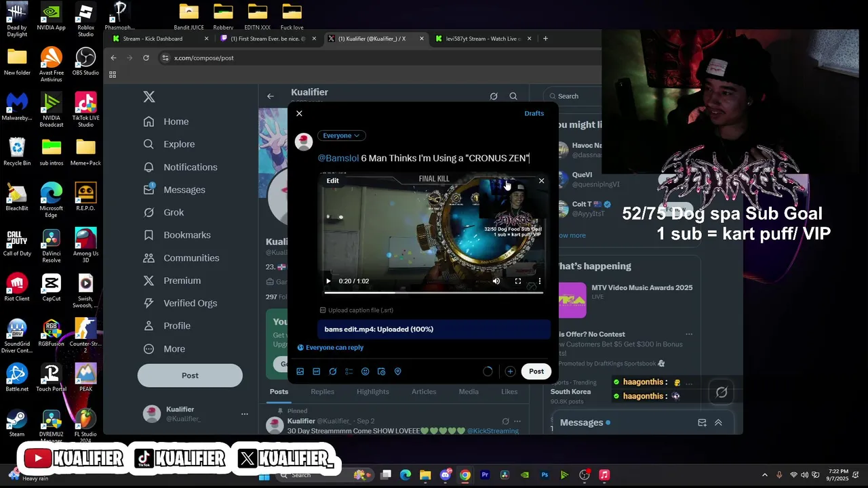Open Communities in the X sidebar

[x=181, y=258]
